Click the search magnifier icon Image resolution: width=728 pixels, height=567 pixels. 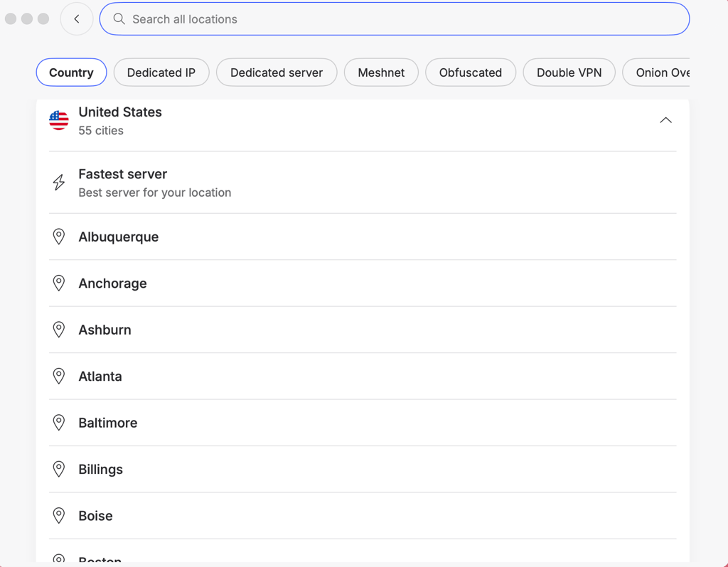point(119,19)
